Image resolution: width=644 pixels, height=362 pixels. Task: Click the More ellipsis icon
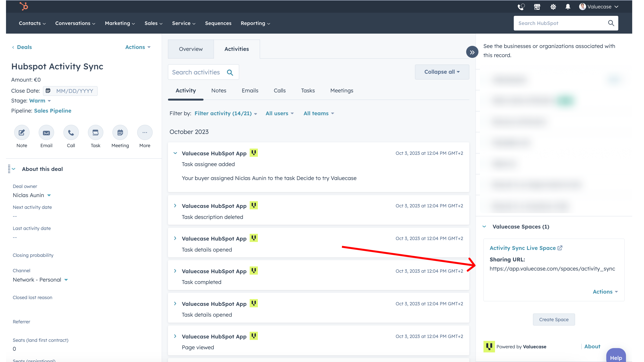tap(145, 133)
